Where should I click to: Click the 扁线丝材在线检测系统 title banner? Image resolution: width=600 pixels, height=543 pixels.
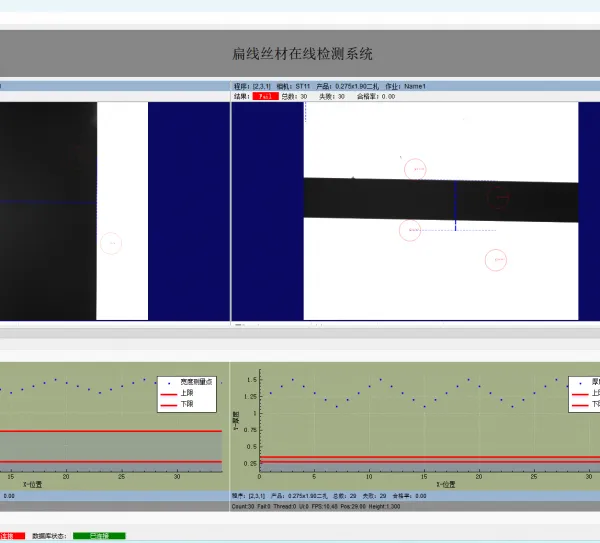[300, 54]
